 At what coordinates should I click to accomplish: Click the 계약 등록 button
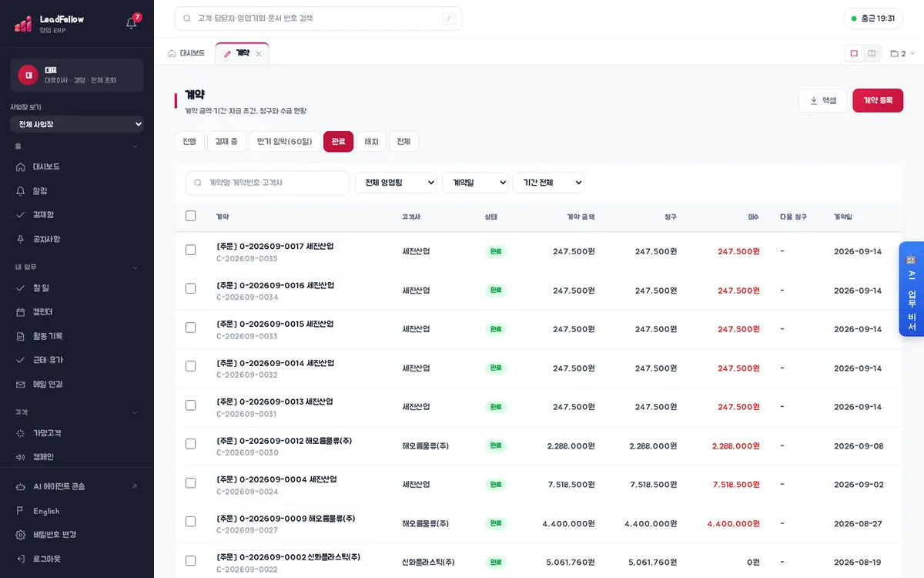pos(878,101)
